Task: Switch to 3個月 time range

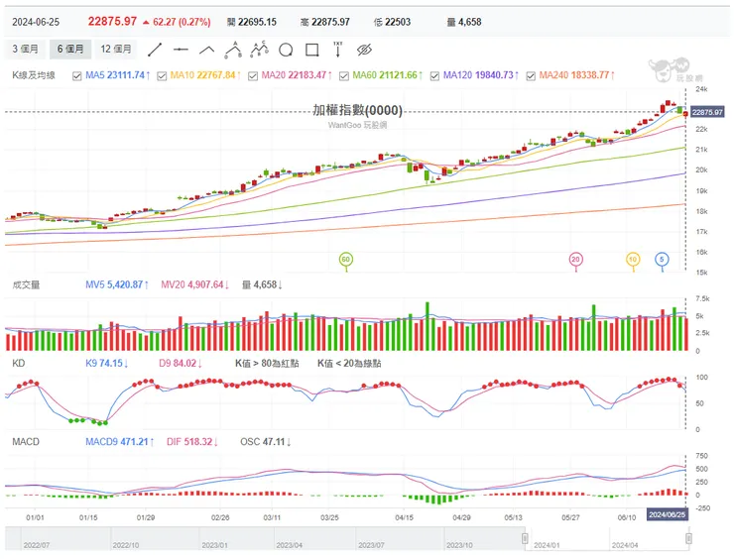Action: tap(25, 50)
